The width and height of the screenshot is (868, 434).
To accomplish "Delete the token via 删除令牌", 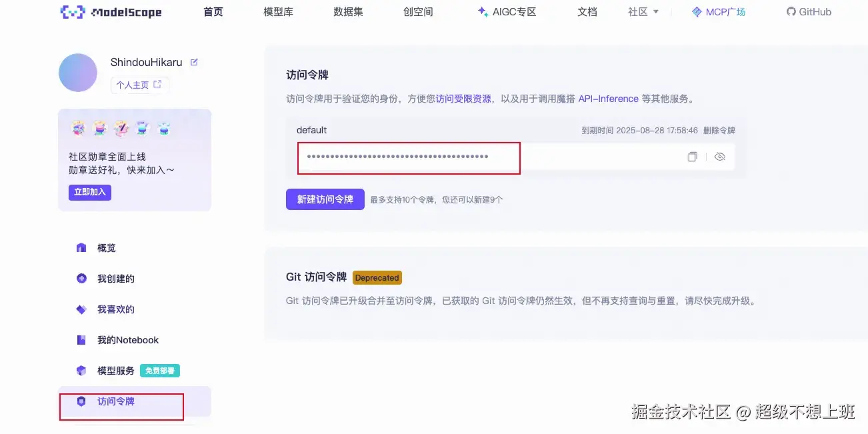I will click(719, 130).
